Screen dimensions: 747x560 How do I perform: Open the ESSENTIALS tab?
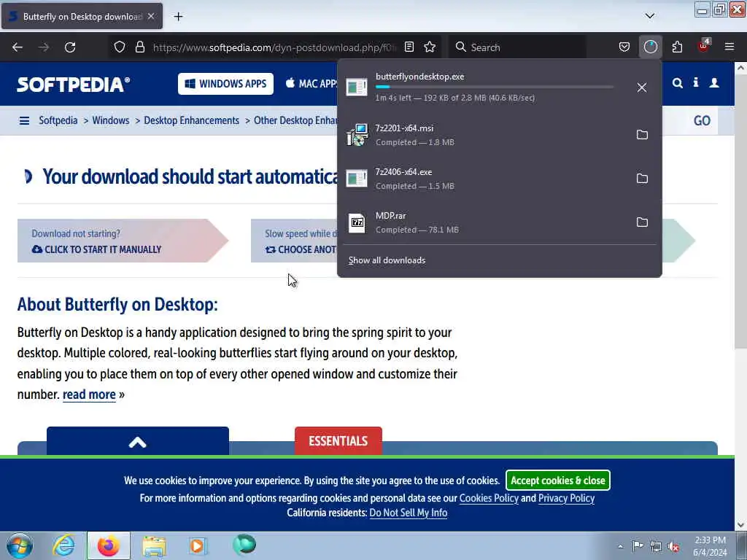338,441
